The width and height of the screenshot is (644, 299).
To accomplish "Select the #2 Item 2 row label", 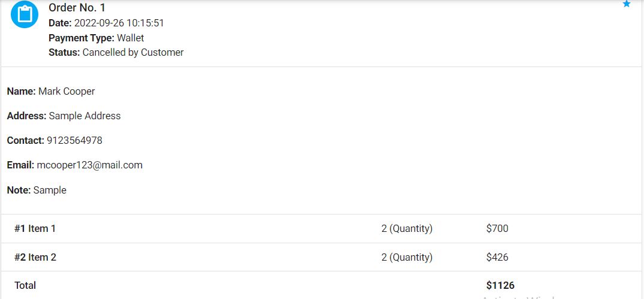I will (x=35, y=257).
